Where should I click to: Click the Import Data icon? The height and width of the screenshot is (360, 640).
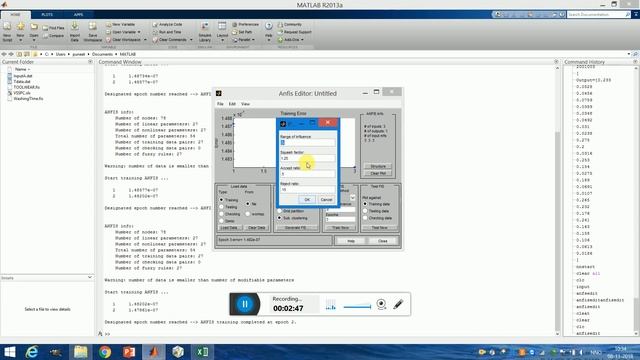[75, 27]
